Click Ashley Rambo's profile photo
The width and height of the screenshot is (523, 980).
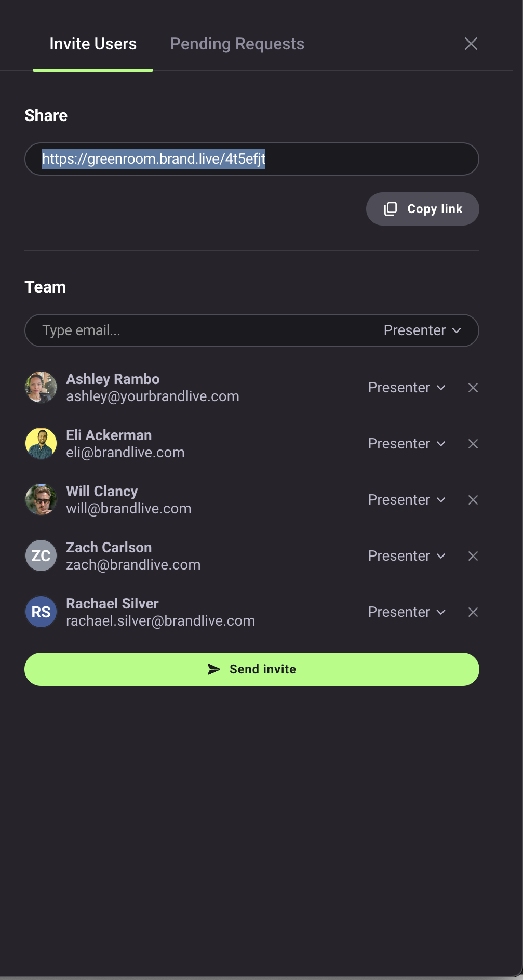point(41,387)
